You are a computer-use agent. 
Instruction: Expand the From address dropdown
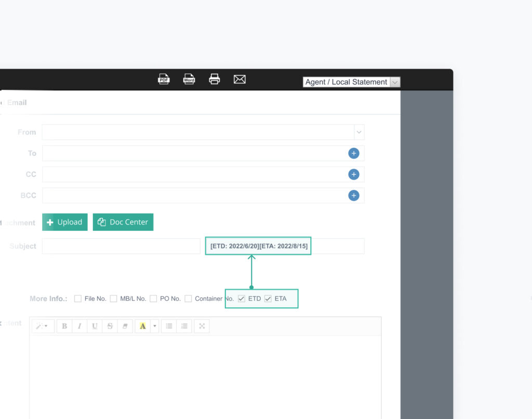click(x=358, y=132)
